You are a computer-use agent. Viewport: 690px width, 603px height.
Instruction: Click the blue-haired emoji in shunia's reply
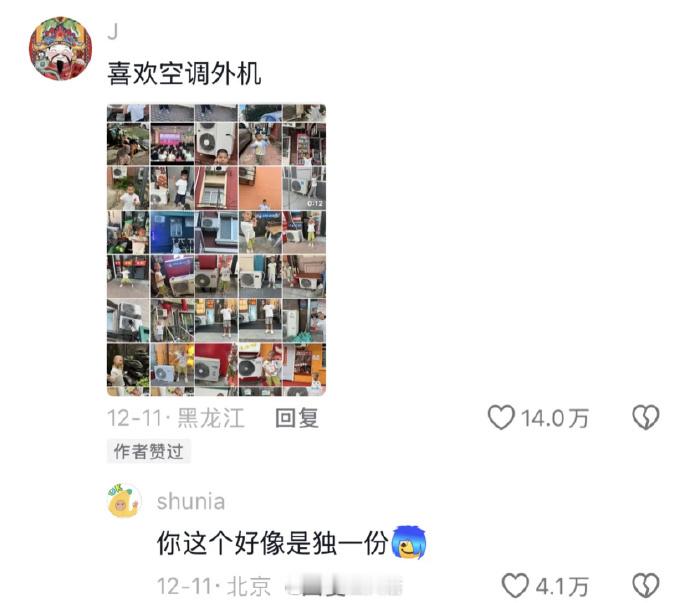[x=409, y=542]
